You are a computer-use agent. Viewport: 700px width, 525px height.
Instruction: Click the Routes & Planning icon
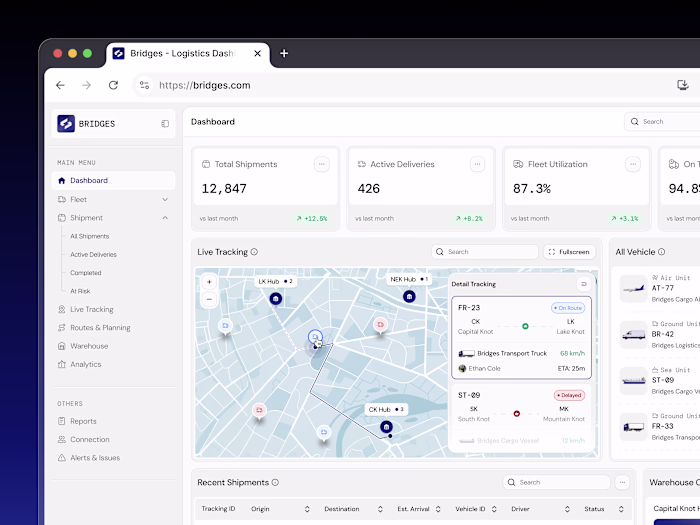click(62, 328)
